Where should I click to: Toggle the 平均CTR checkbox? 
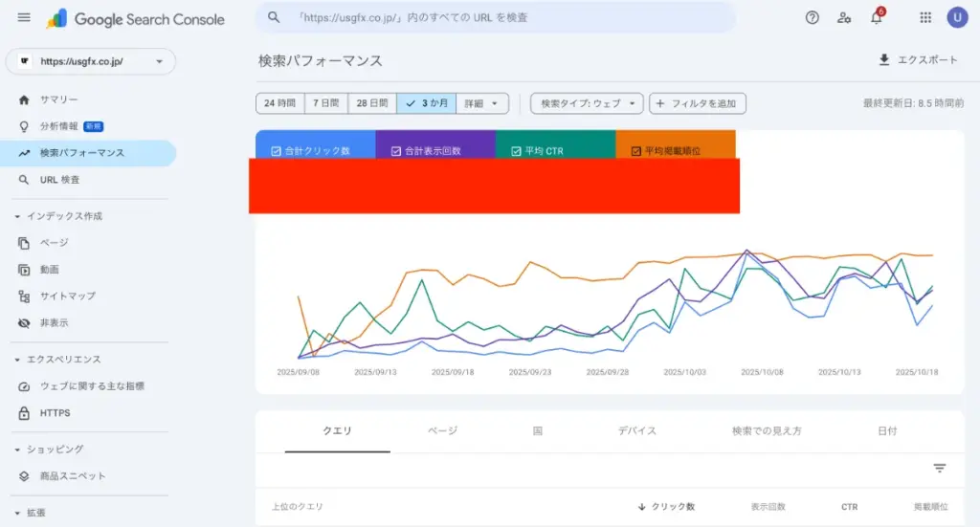(517, 151)
